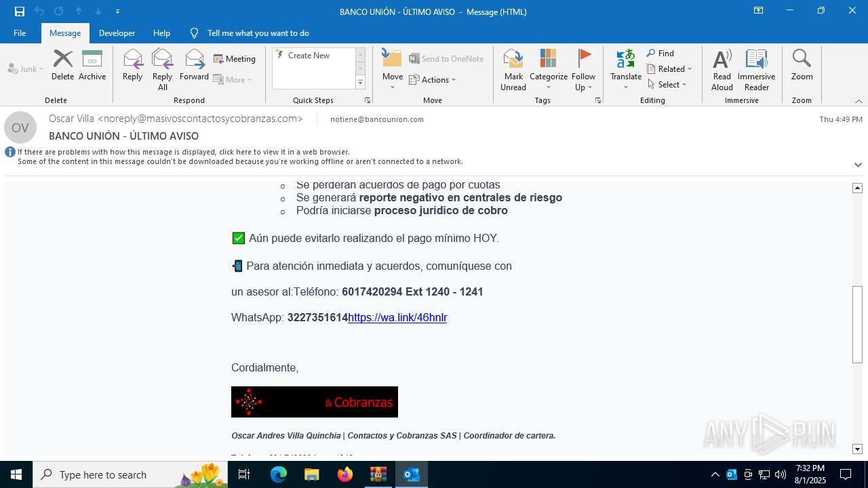
Task: Open Tags dialog launcher
Action: click(x=598, y=100)
